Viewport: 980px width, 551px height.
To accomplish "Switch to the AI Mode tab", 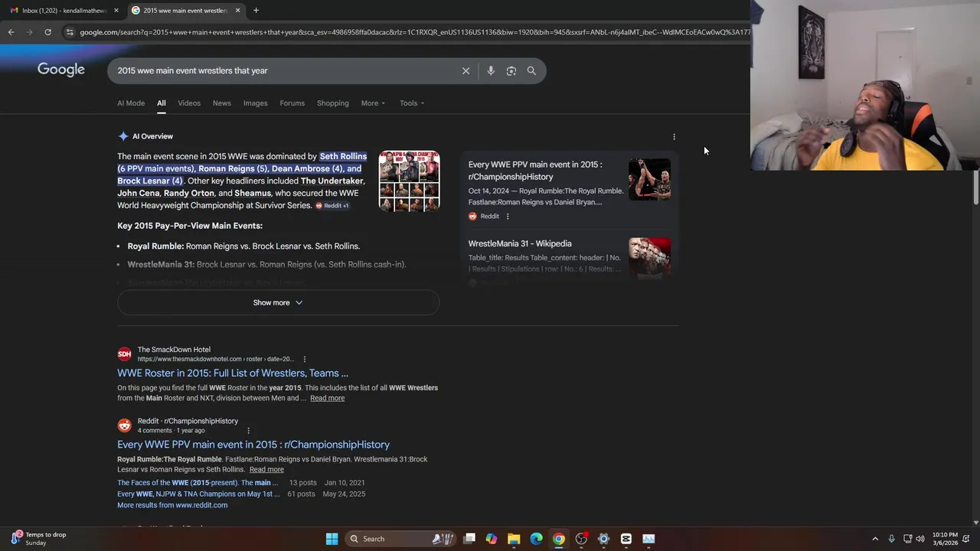I will pyautogui.click(x=131, y=103).
